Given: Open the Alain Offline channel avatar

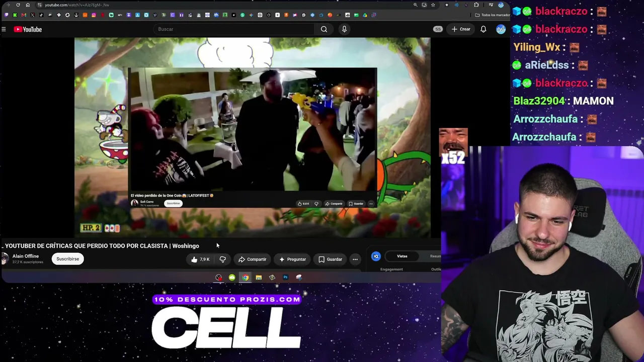Looking at the screenshot, I should 5,259.
